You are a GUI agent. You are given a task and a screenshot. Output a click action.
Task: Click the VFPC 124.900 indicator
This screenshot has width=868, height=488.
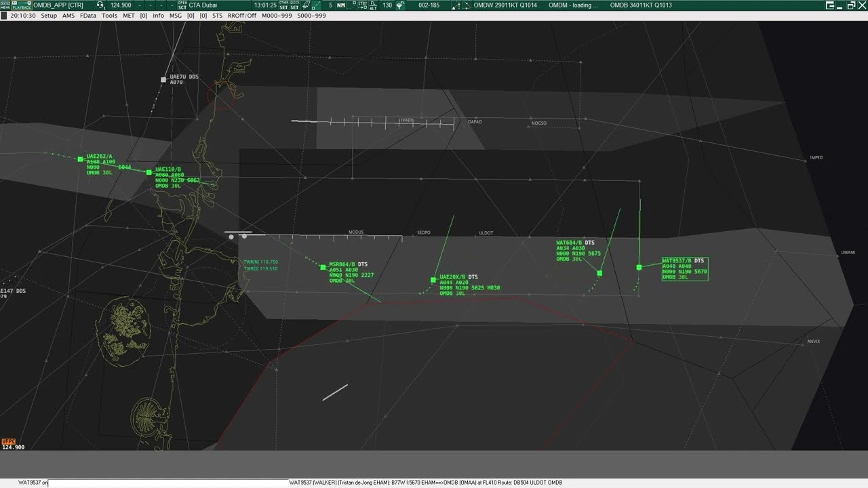13,445
